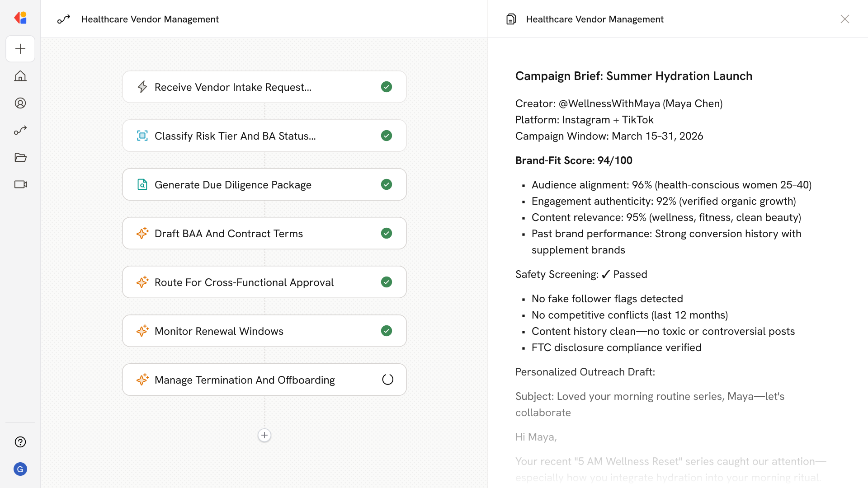The image size is (868, 488).
Task: Click the video camera icon in the sidebar
Action: click(20, 184)
